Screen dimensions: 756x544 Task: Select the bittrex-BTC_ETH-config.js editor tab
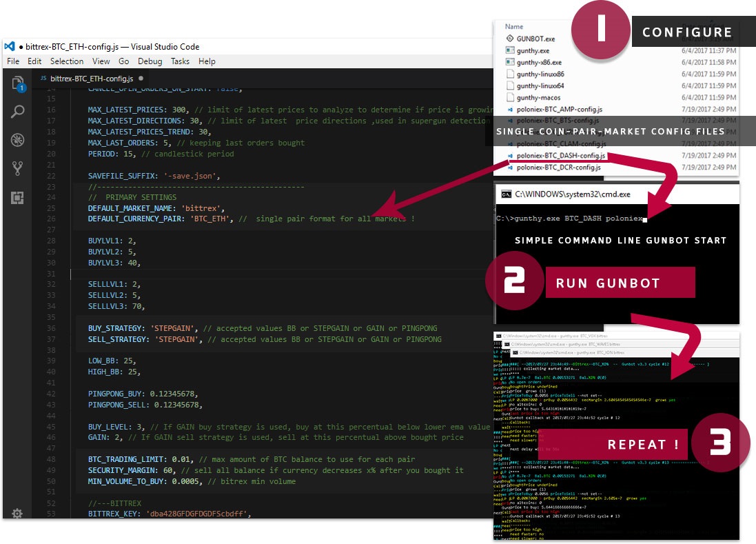tap(92, 78)
